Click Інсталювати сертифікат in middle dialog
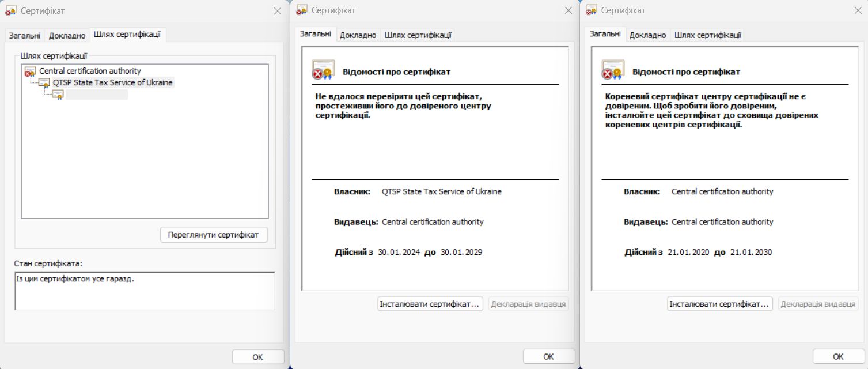Image resolution: width=868 pixels, height=369 pixels. point(430,304)
